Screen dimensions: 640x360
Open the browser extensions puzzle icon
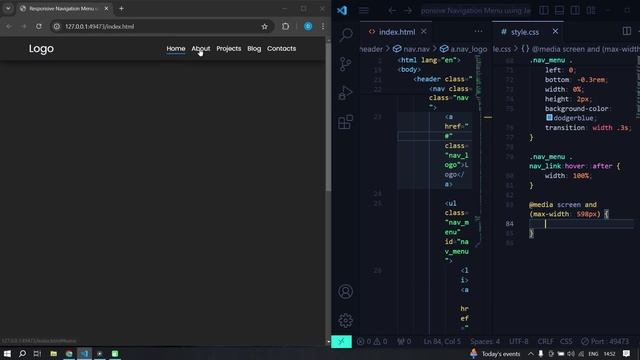coord(285,27)
